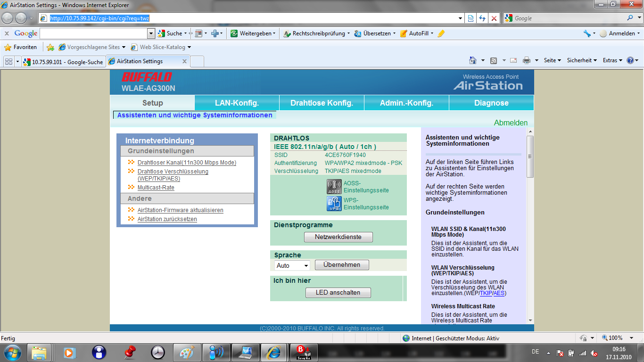Viewport: 644px width, 362px height.
Task: Open WPS-Einstellungsseite link
Action: pos(366,204)
